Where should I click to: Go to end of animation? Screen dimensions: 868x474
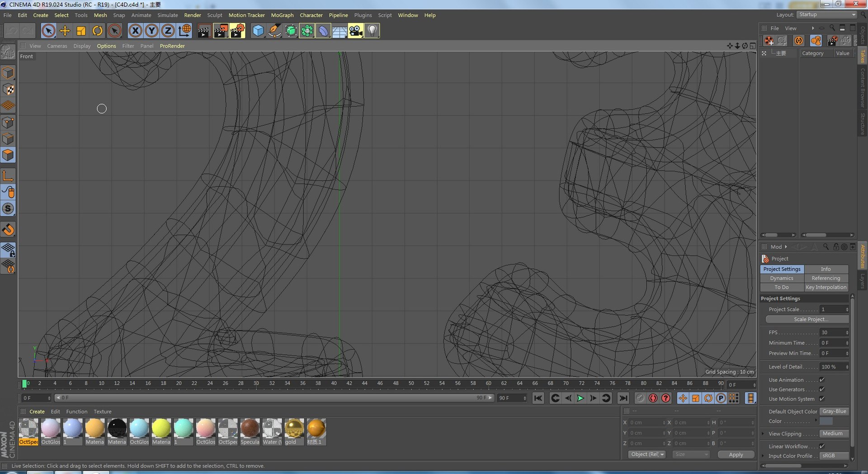coord(623,398)
